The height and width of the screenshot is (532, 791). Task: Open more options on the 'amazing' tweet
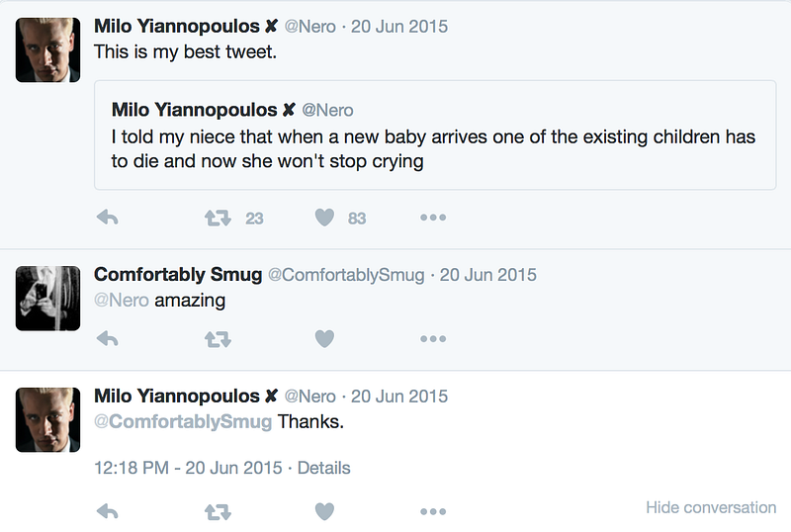(433, 338)
